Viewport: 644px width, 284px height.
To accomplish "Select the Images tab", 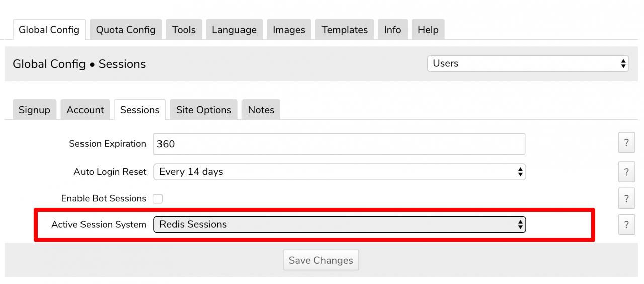I will pyautogui.click(x=289, y=30).
